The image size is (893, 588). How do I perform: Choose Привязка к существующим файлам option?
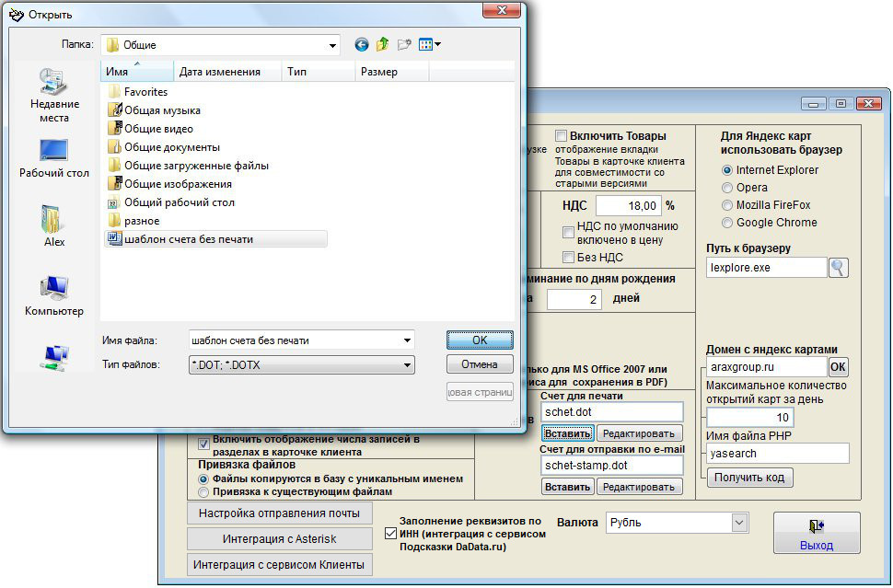click(203, 491)
